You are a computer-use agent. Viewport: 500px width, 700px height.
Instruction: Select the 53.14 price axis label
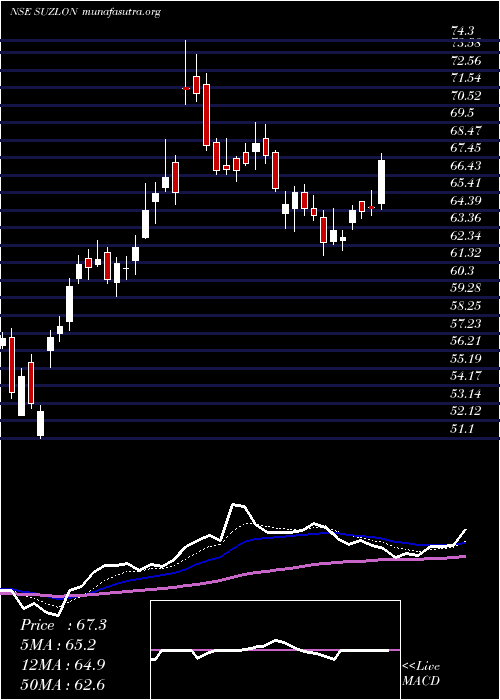point(467,393)
